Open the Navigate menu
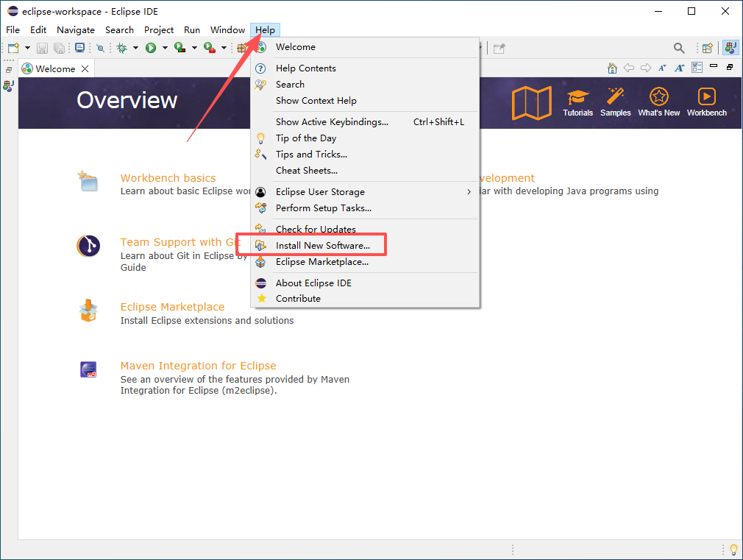743x560 pixels. [x=76, y=30]
